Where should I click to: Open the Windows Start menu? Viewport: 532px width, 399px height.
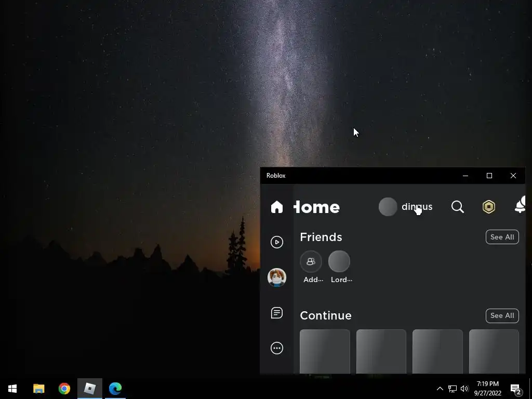(x=12, y=389)
